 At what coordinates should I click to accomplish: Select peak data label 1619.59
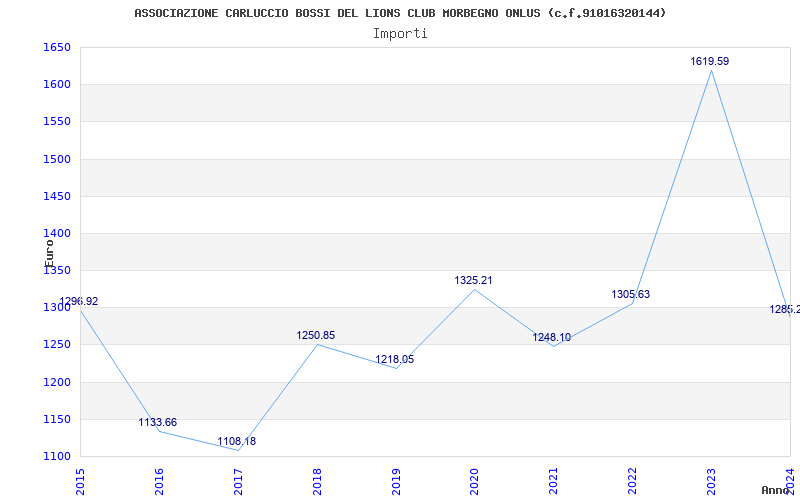click(x=710, y=61)
